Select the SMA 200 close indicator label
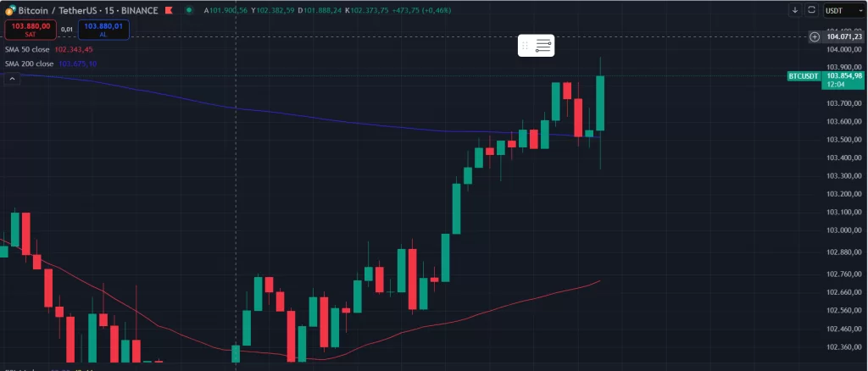The width and height of the screenshot is (868, 371). pos(30,64)
